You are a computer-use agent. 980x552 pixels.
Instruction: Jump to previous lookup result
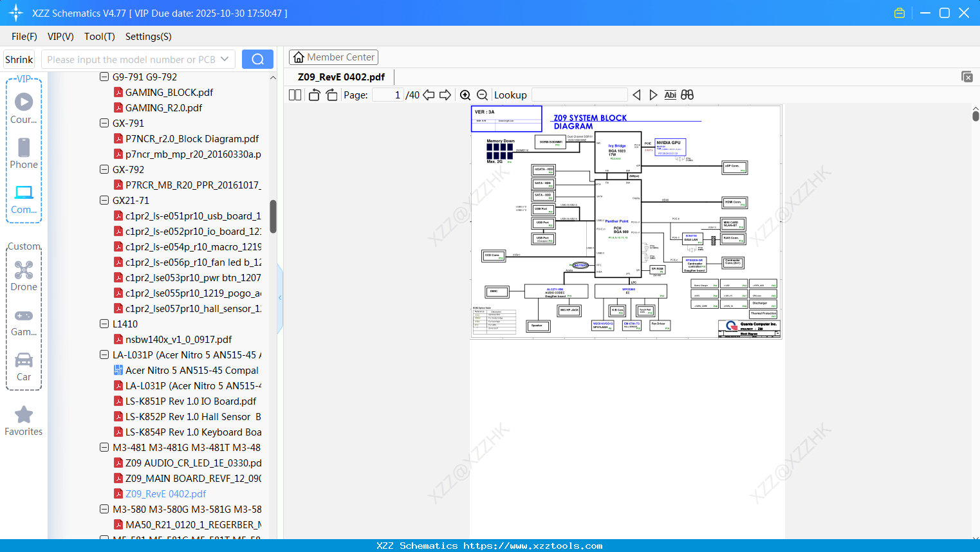pos(636,95)
